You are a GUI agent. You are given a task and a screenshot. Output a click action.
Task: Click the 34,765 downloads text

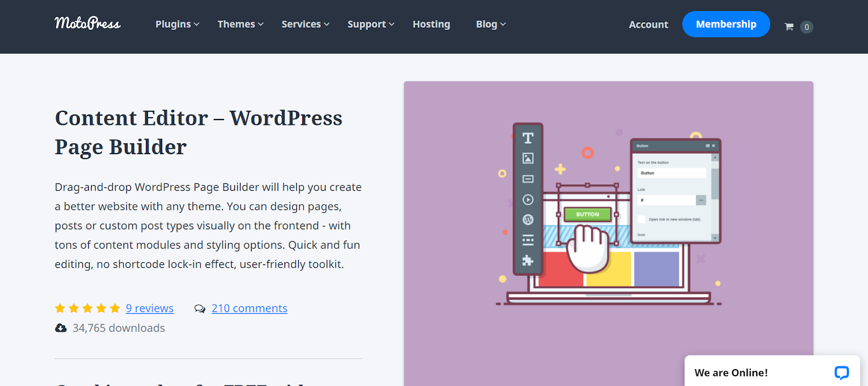[x=119, y=328]
